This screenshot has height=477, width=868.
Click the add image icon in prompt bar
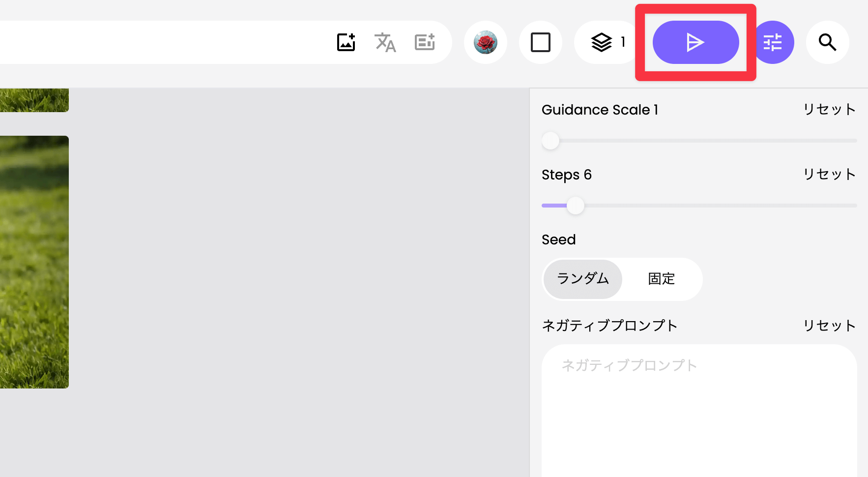coord(346,42)
